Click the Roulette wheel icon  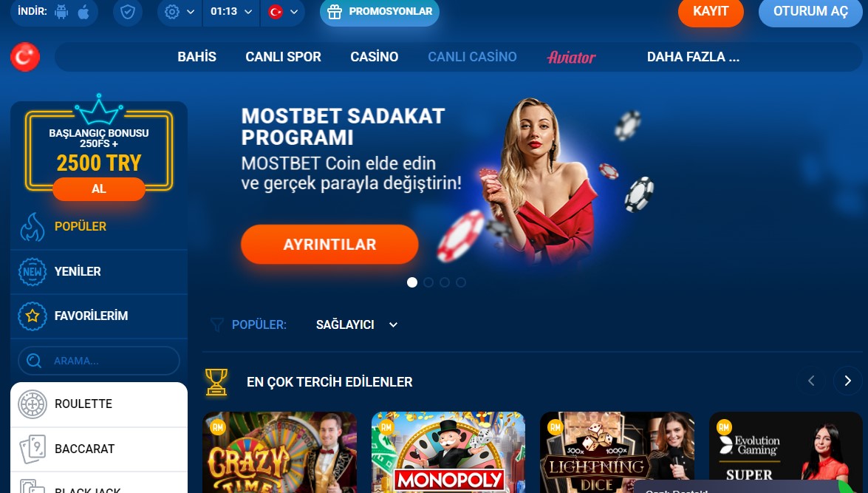32,404
